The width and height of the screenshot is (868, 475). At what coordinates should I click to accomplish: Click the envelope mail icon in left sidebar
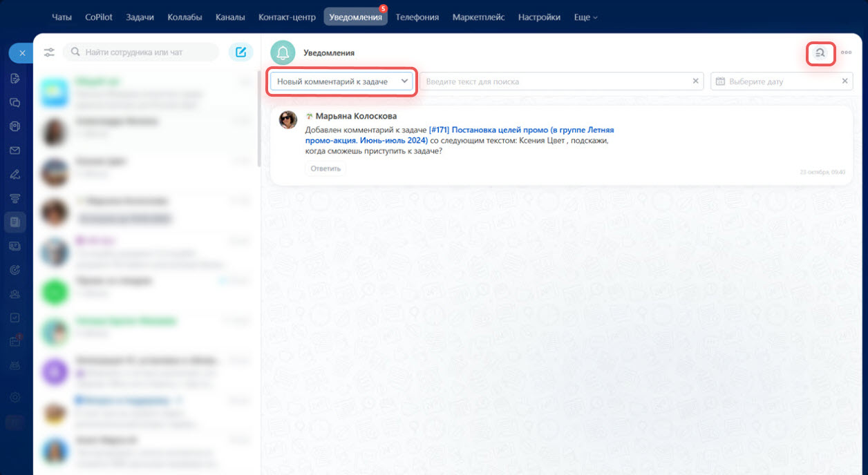tap(15, 151)
